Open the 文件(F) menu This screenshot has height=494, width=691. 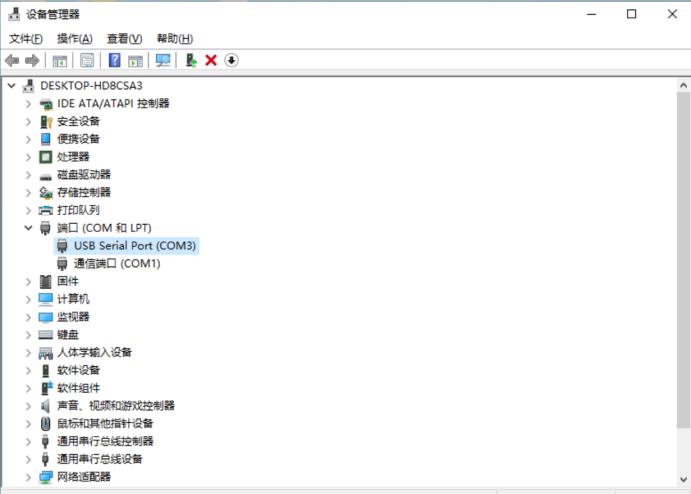pos(26,39)
